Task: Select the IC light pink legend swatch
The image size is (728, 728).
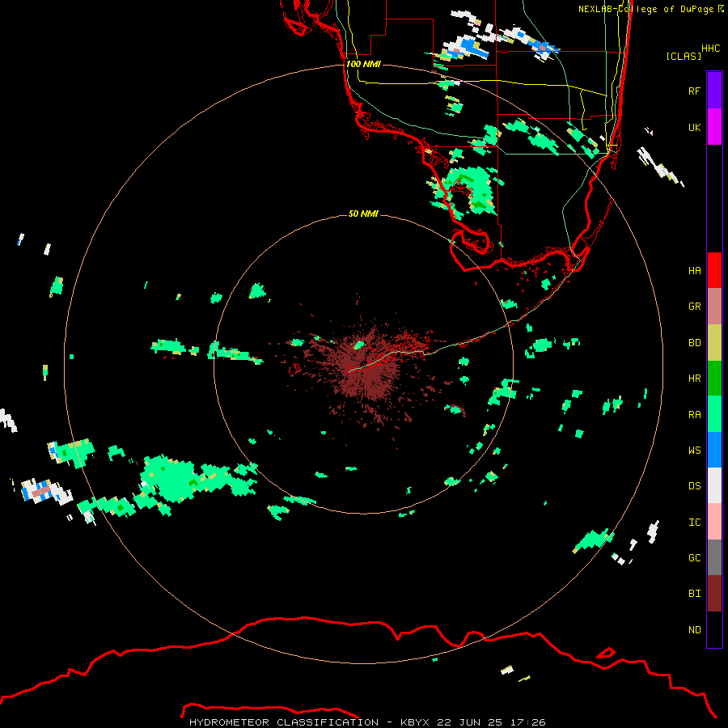Action: point(714,522)
